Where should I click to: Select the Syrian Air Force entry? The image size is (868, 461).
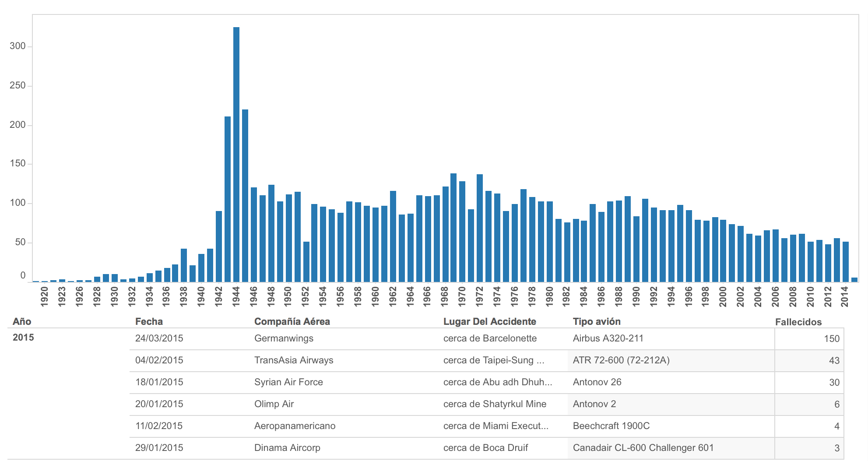point(288,382)
